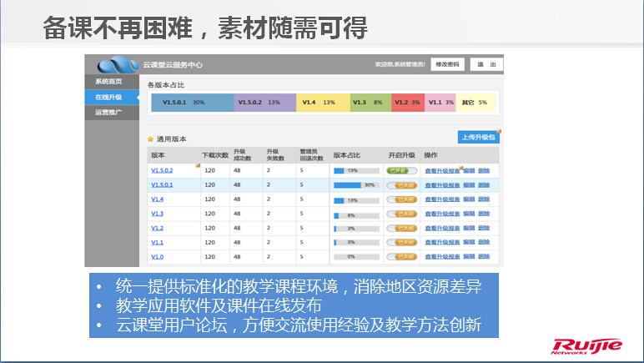The width and height of the screenshot is (644, 363).
Task: Click 查看升级报表 for version V1.3
Action: click(x=442, y=214)
